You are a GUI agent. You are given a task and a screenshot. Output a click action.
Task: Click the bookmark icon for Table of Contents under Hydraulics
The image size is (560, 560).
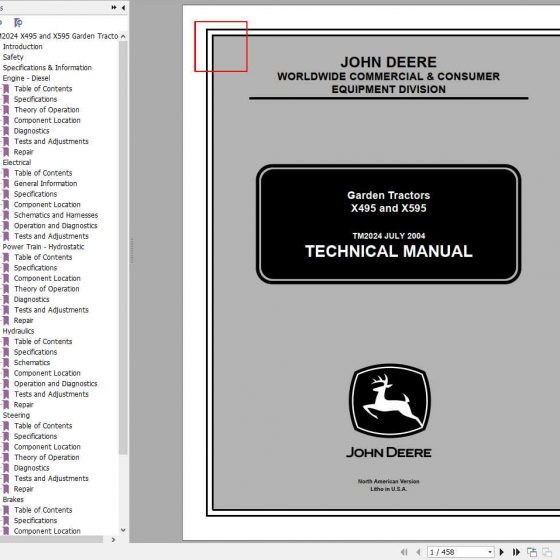tap(6, 342)
